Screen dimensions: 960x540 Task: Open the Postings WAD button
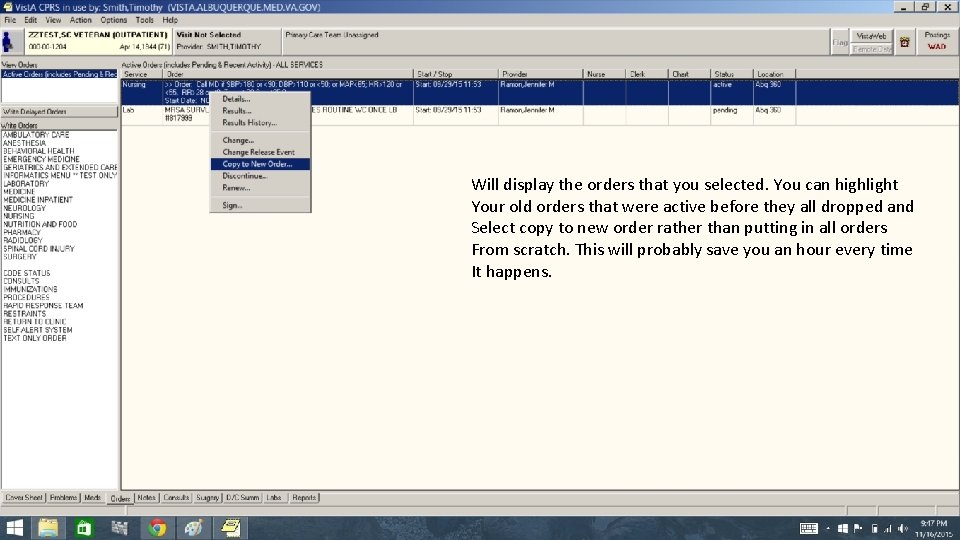pos(937,41)
